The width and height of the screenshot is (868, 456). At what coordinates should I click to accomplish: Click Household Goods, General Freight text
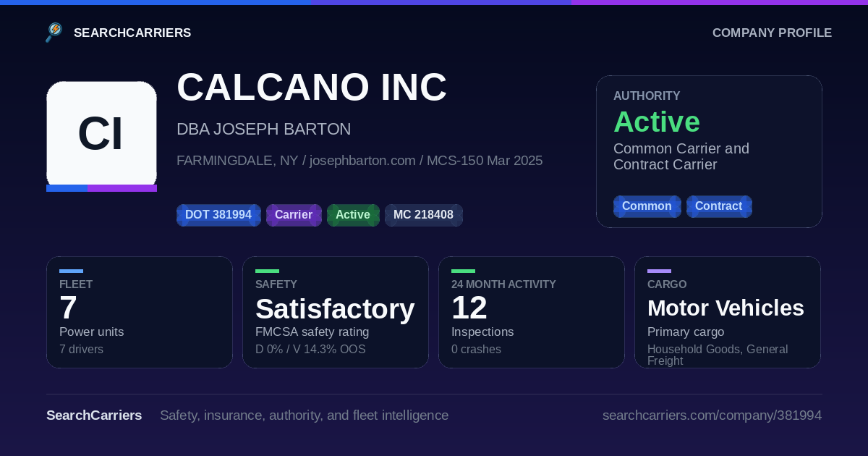click(x=718, y=355)
